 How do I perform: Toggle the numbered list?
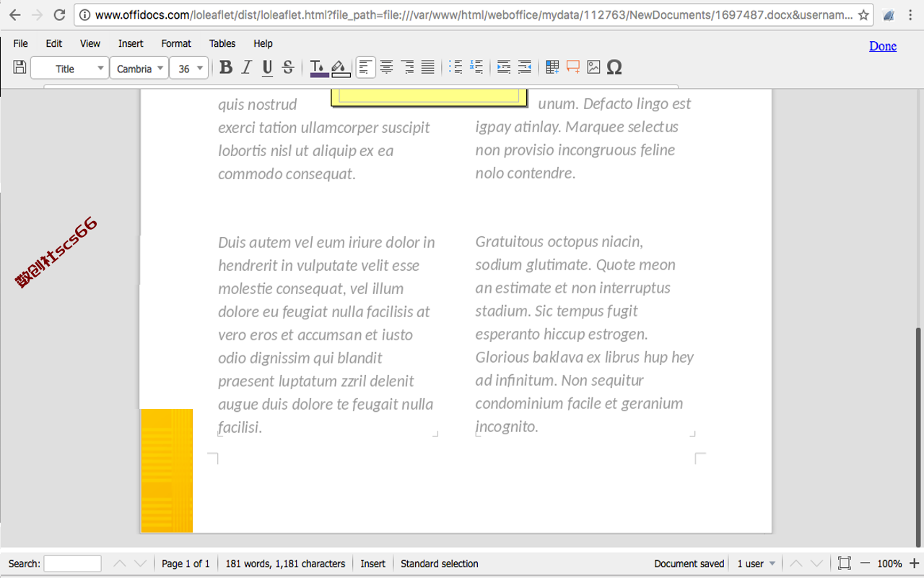tap(476, 67)
